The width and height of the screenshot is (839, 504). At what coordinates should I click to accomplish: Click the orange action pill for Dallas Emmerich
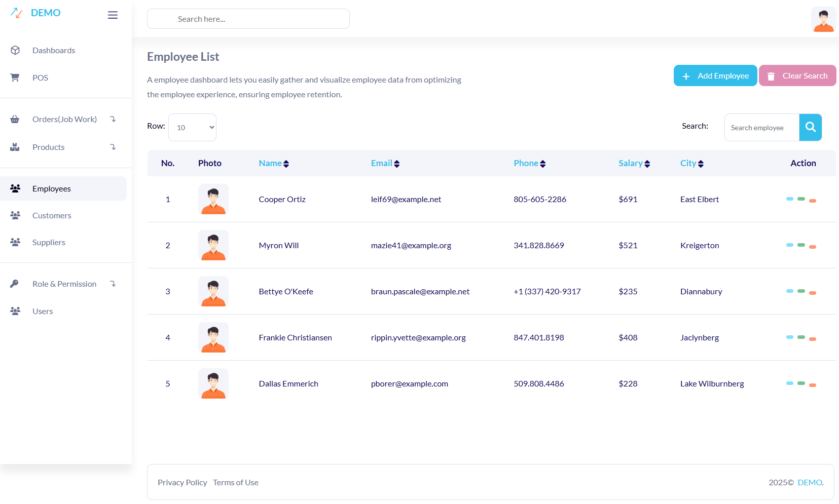click(x=813, y=385)
